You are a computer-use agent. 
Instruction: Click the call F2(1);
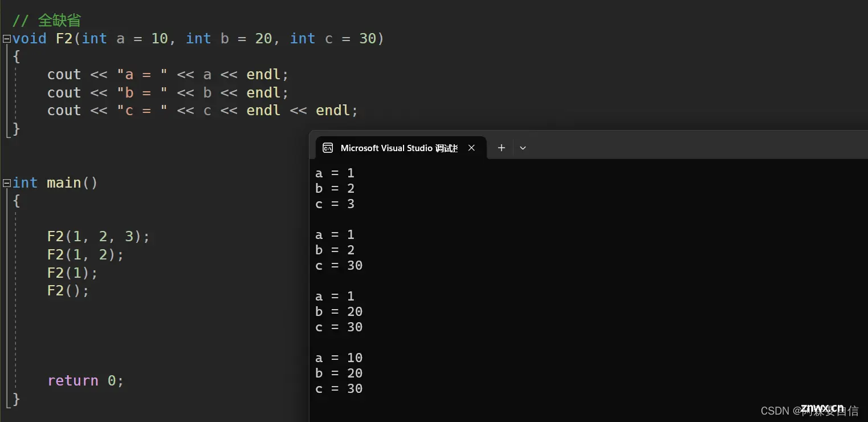tap(72, 273)
